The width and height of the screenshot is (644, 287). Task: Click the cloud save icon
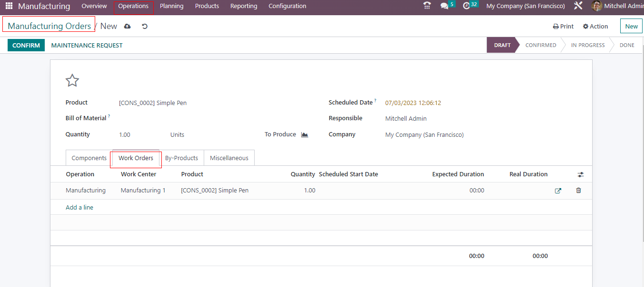click(127, 27)
